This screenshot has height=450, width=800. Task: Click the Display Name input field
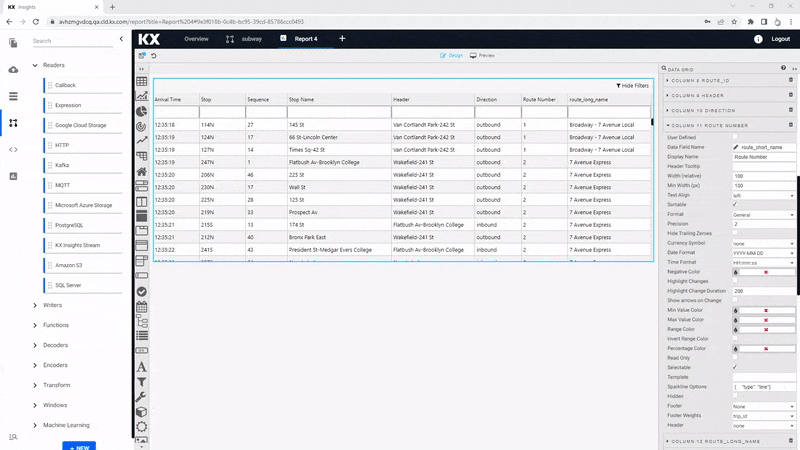click(x=763, y=157)
